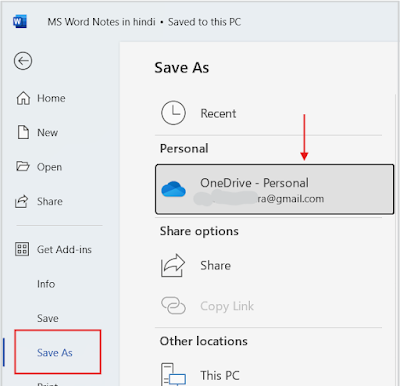Viewport: 400px width, 386px height.
Task: Click the Saved to this PC status
Action: pos(204,22)
